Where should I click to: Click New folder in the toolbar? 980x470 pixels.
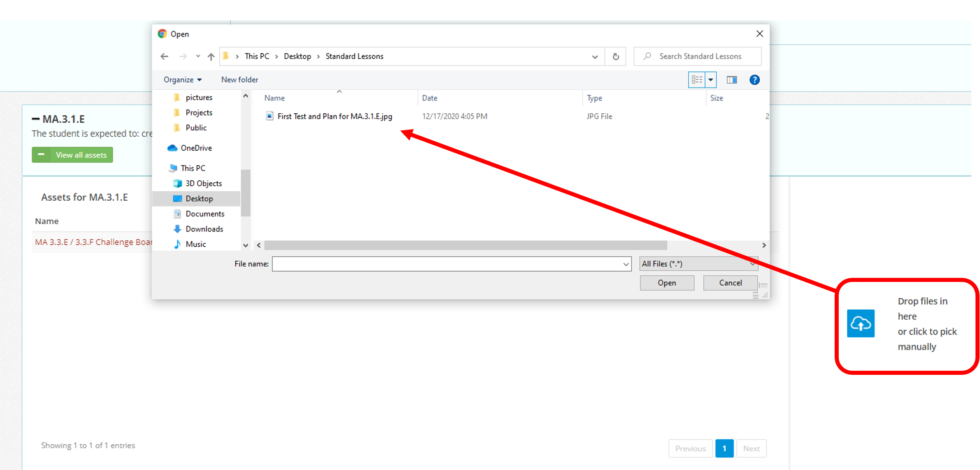tap(239, 80)
